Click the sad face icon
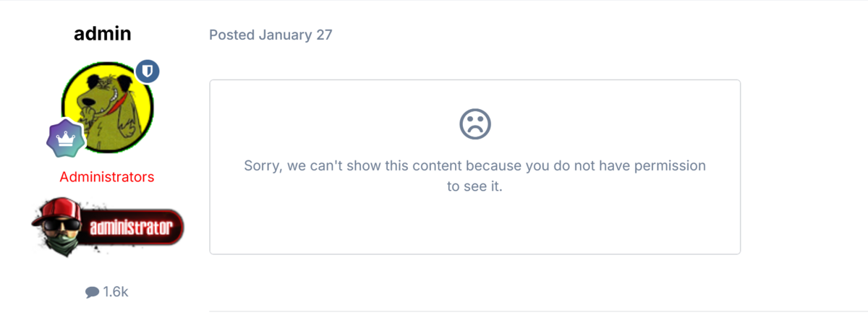The width and height of the screenshot is (868, 315). 475,124
